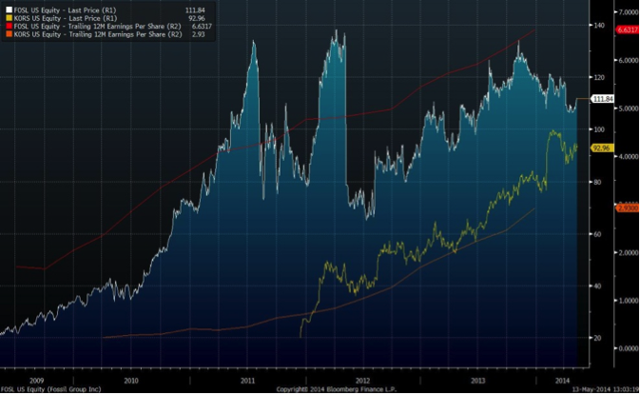Click the legend value 6.6317
This screenshot has width=640, height=394.
(x=202, y=27)
